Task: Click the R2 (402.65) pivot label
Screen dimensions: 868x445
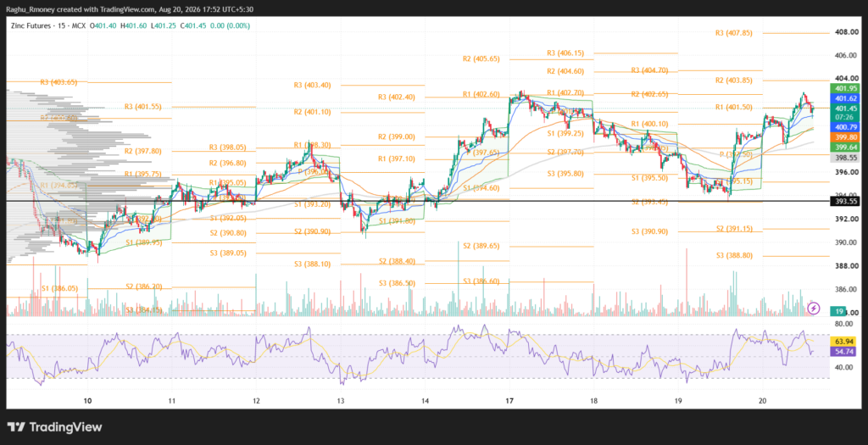Action: tap(650, 94)
